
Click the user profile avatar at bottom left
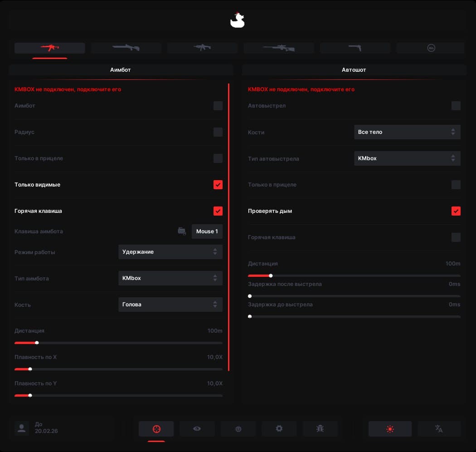(x=21, y=428)
